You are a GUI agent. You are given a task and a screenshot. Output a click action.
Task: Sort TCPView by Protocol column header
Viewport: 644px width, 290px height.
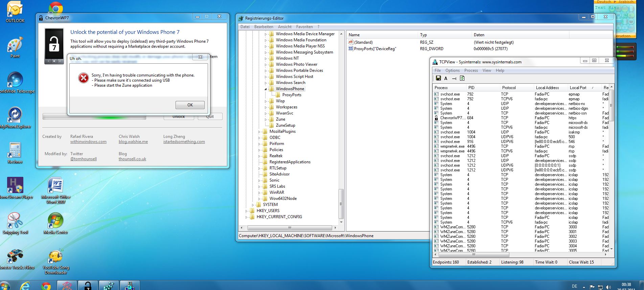point(516,88)
